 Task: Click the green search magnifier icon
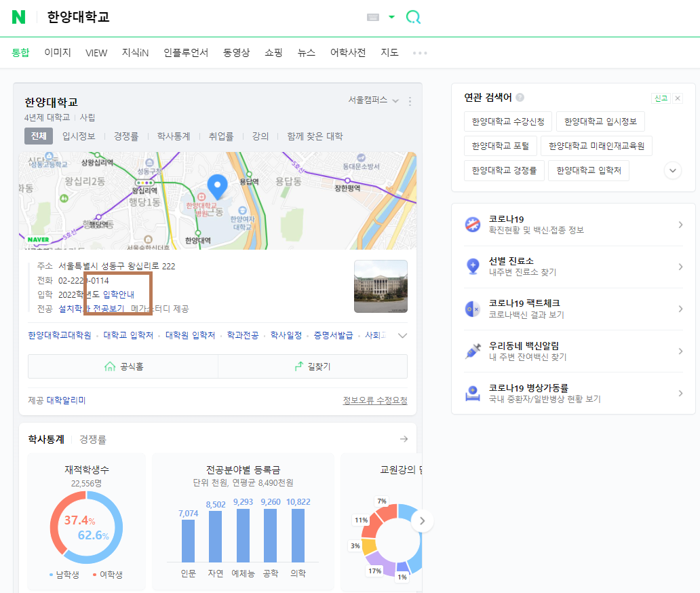413,16
